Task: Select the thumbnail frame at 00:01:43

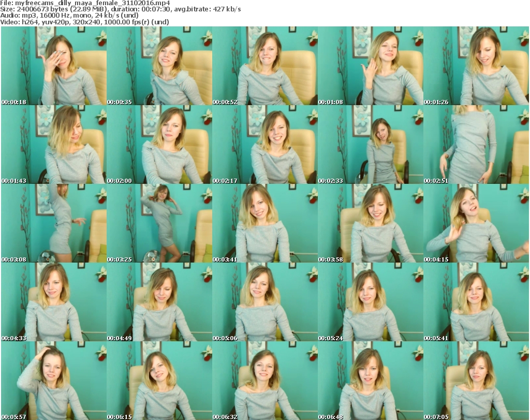Action: (x=54, y=144)
